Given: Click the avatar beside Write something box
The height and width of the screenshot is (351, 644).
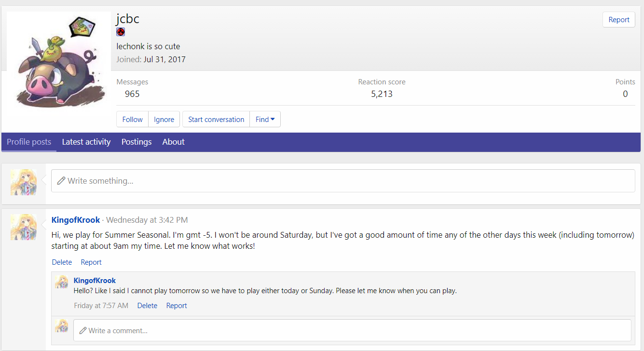Looking at the screenshot, I should tap(24, 182).
